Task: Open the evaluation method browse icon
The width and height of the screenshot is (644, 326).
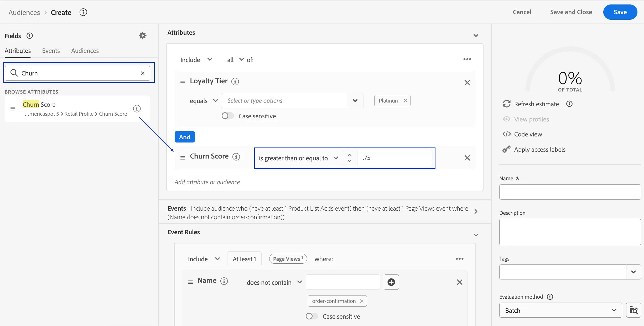Action: click(633, 310)
